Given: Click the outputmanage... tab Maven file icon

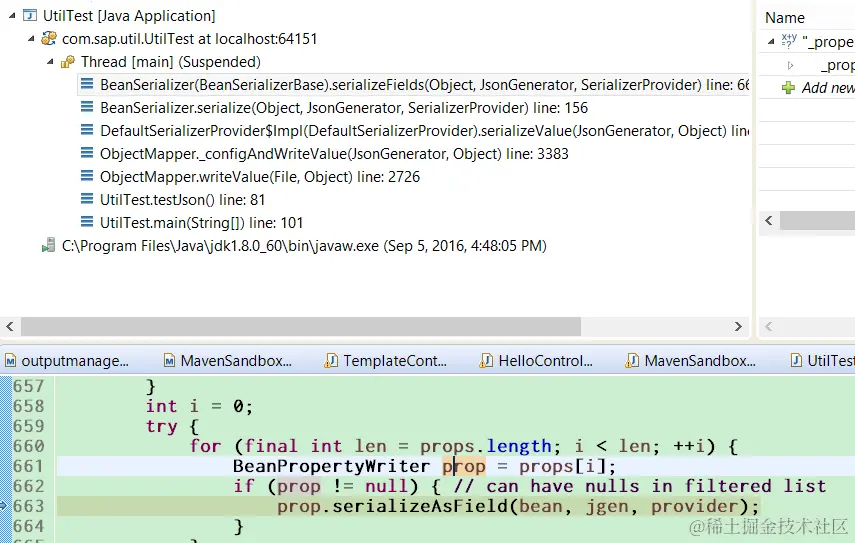Looking at the screenshot, I should pos(10,360).
